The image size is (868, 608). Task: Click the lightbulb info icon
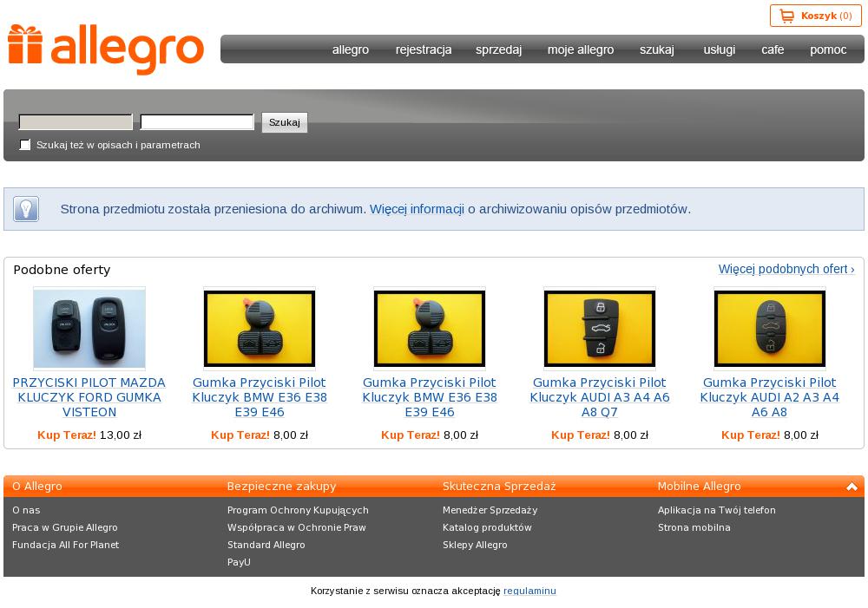point(26,209)
